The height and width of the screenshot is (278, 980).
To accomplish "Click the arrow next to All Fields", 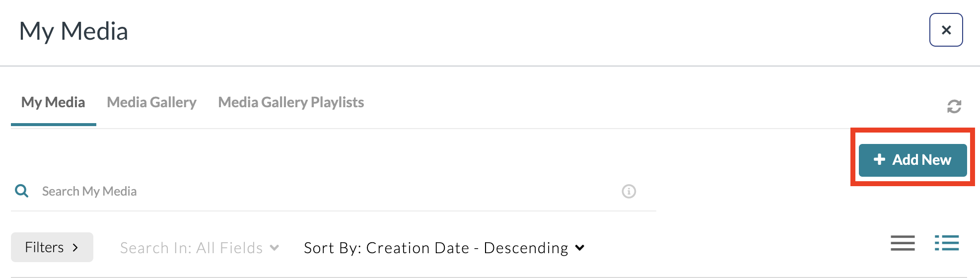I will pos(275,248).
